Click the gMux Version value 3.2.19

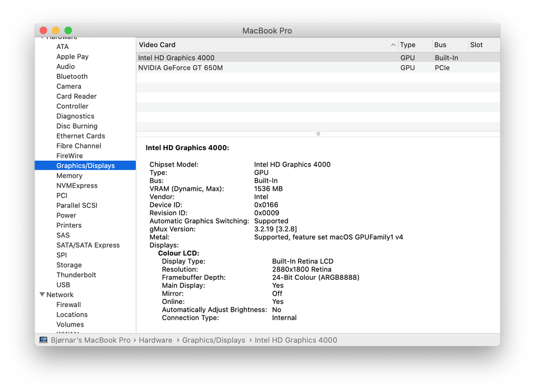(275, 229)
